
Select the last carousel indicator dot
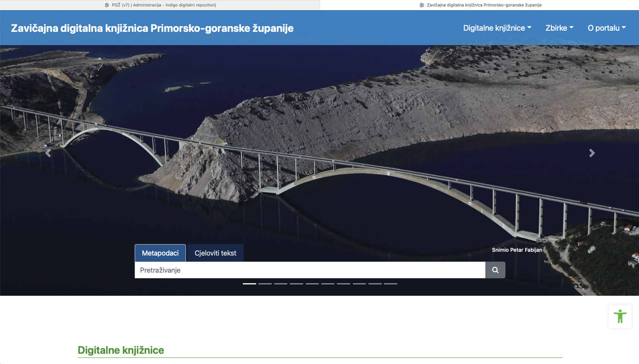[x=390, y=283]
